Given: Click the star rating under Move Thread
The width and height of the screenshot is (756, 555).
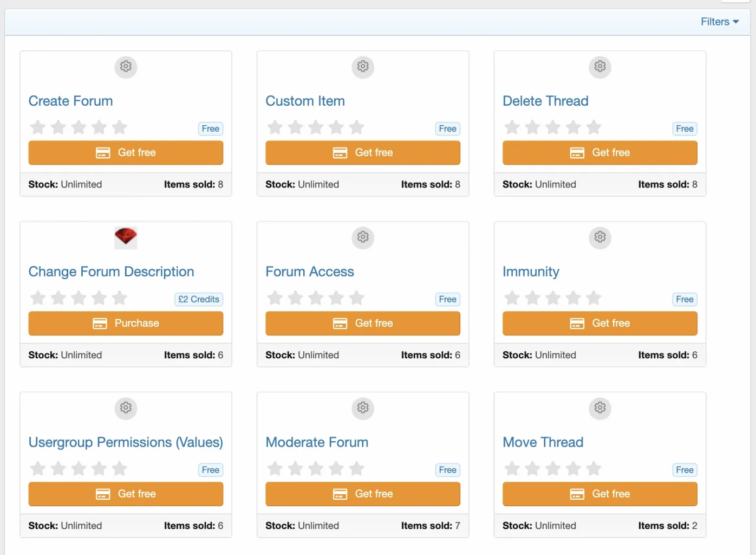Looking at the screenshot, I should [x=553, y=469].
